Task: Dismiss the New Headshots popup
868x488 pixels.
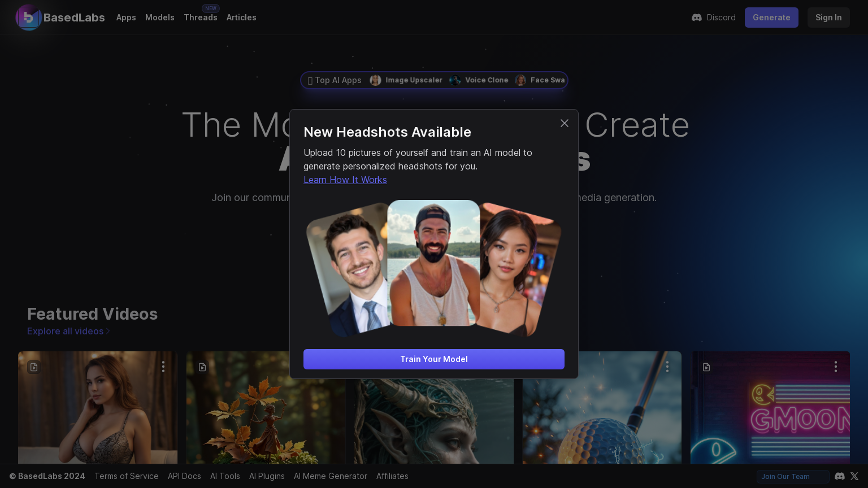Action: [x=564, y=123]
